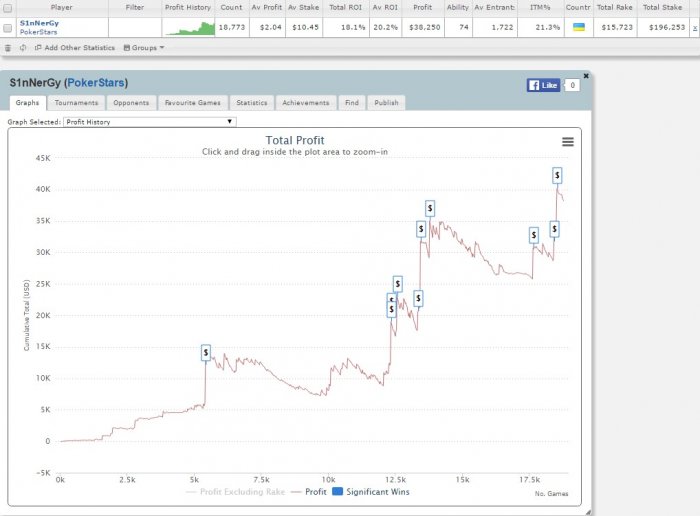700x516 pixels.
Task: Click the win marker at 17.5k games
Action: (533, 235)
